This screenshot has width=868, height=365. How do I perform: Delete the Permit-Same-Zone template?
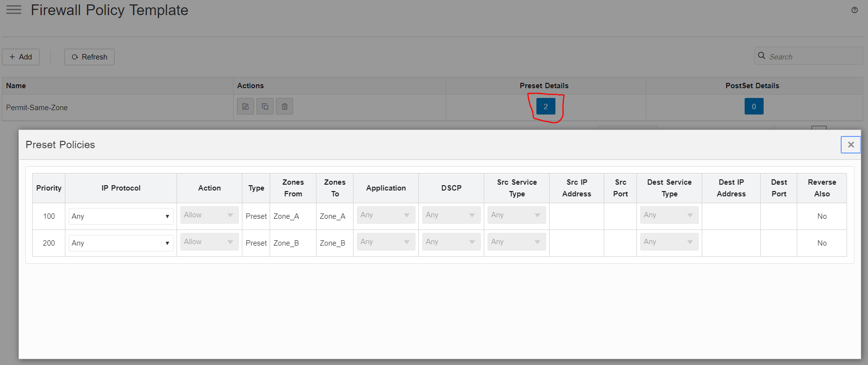coord(284,106)
